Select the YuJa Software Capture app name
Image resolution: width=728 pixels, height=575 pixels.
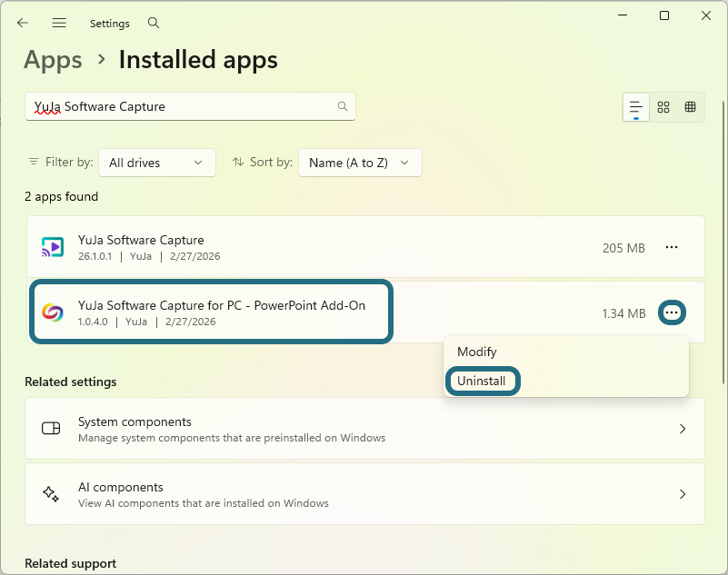coord(141,240)
